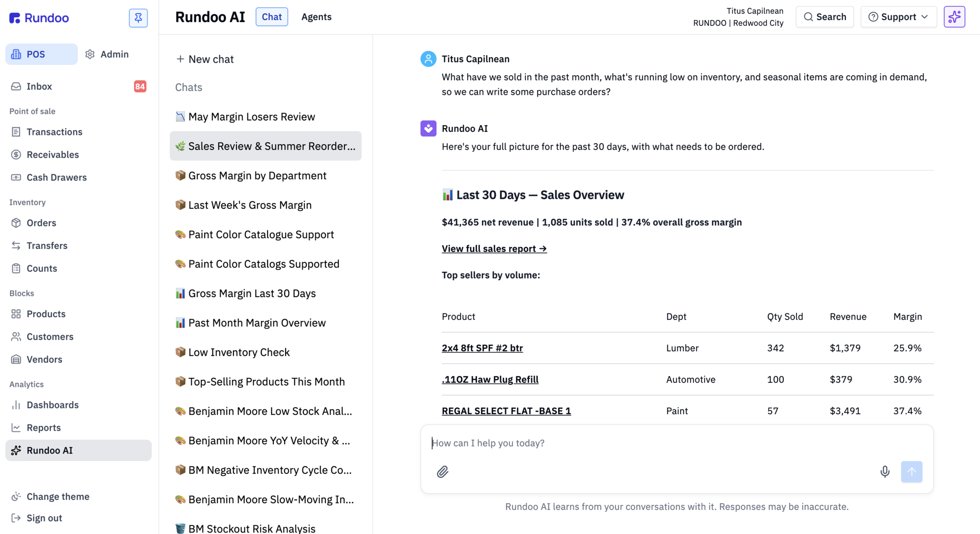Click the Reports line chart icon
The image size is (980, 534).
(x=16, y=428)
